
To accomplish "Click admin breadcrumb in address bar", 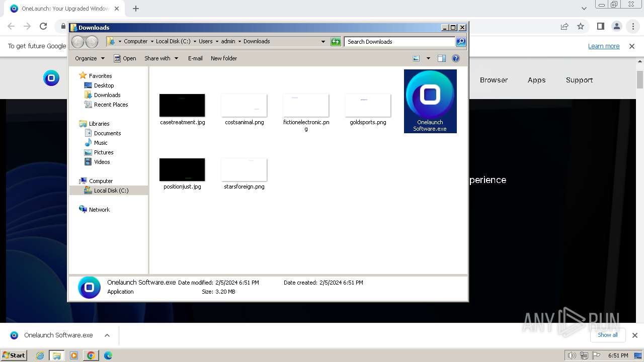I will (228, 42).
